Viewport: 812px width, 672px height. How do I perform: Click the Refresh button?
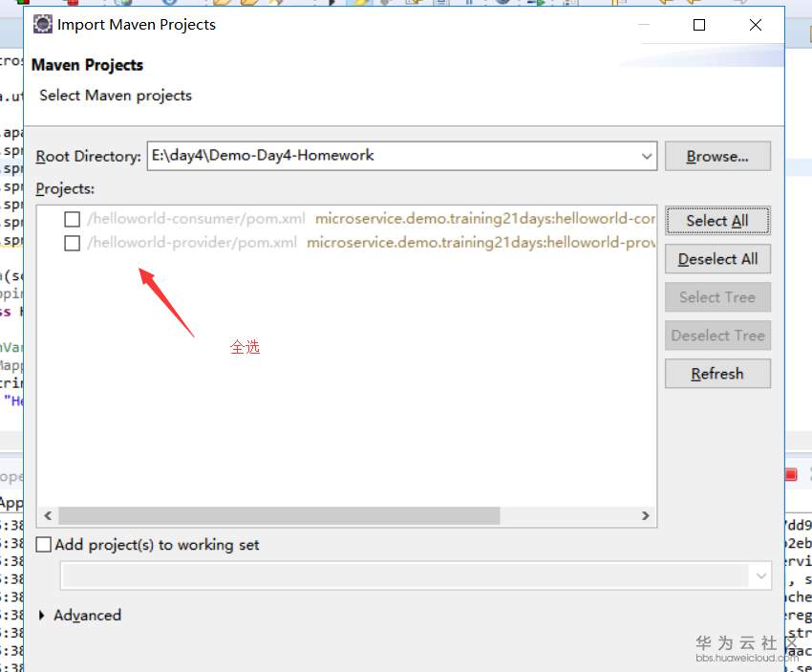click(717, 374)
